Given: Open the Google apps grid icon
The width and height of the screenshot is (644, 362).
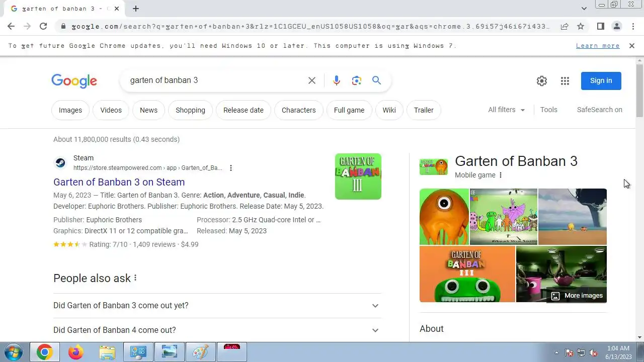Looking at the screenshot, I should click(x=565, y=81).
